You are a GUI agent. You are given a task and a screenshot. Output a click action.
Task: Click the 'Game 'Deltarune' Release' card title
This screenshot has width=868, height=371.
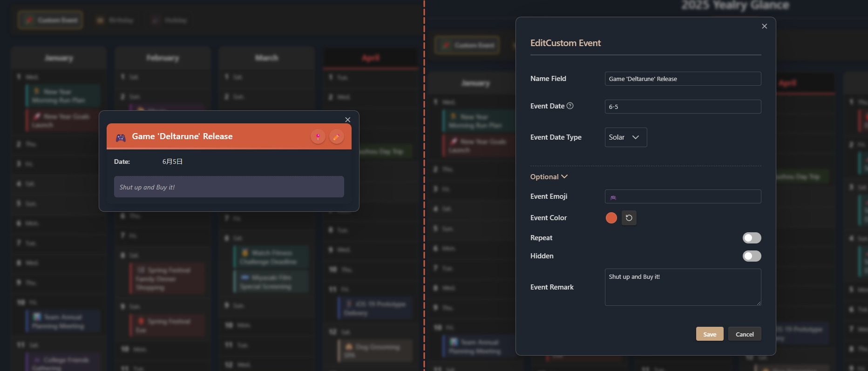(182, 136)
